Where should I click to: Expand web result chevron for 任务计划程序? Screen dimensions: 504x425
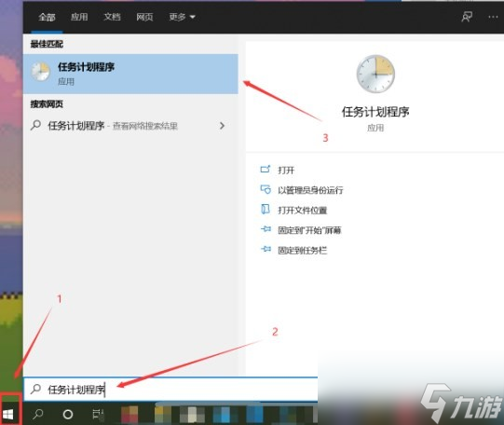tap(222, 126)
